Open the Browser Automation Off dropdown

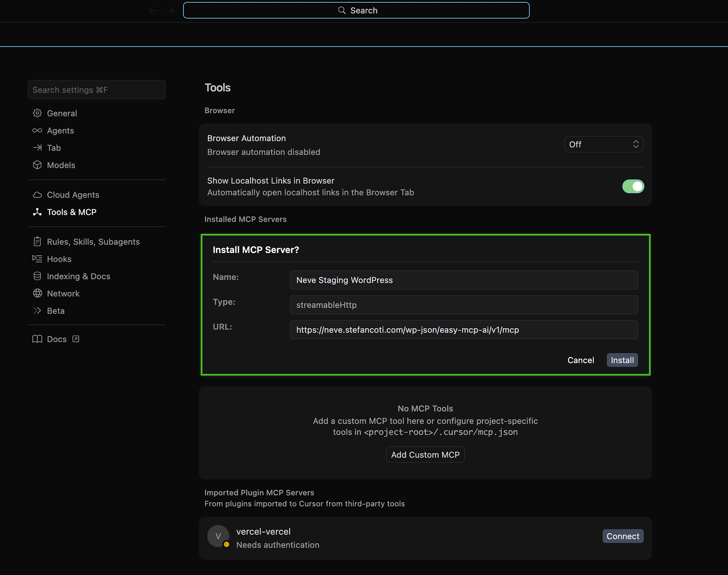click(604, 144)
